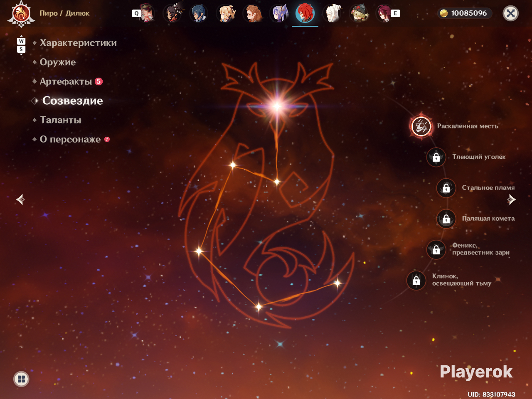Choose the brown-haired character portrait

click(252, 13)
